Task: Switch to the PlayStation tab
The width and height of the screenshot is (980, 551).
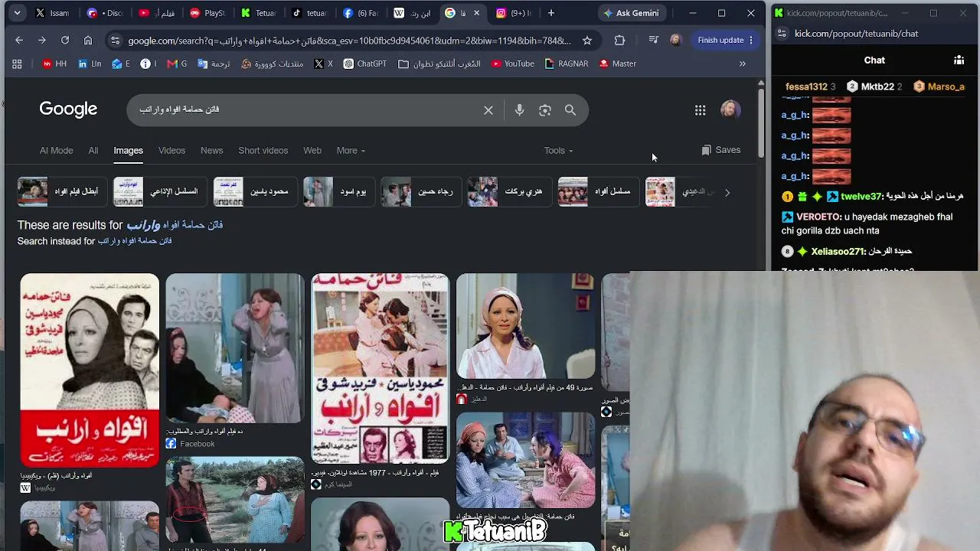Action: [207, 13]
